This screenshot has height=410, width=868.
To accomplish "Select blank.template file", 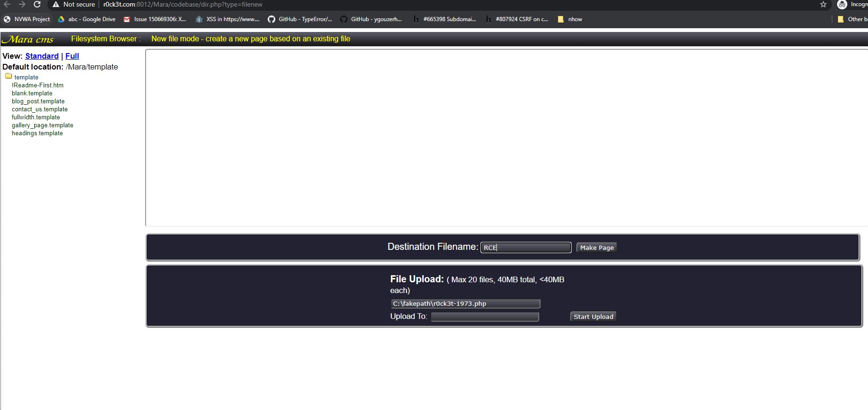I will (32, 93).
